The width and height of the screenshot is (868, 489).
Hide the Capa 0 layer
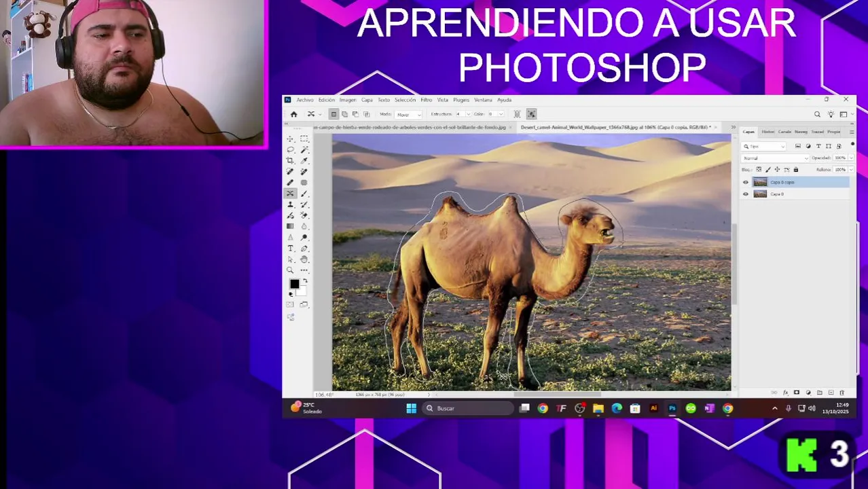click(x=746, y=194)
